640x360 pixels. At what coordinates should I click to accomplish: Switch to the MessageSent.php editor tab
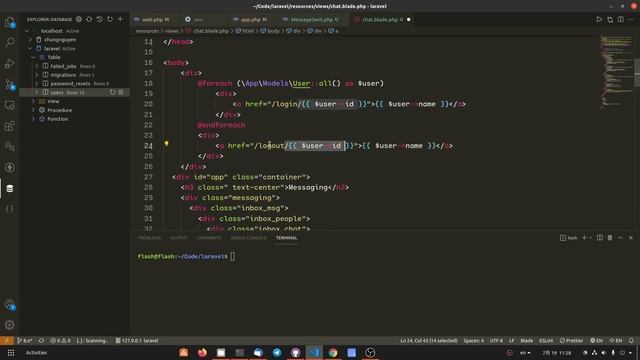click(x=314, y=19)
